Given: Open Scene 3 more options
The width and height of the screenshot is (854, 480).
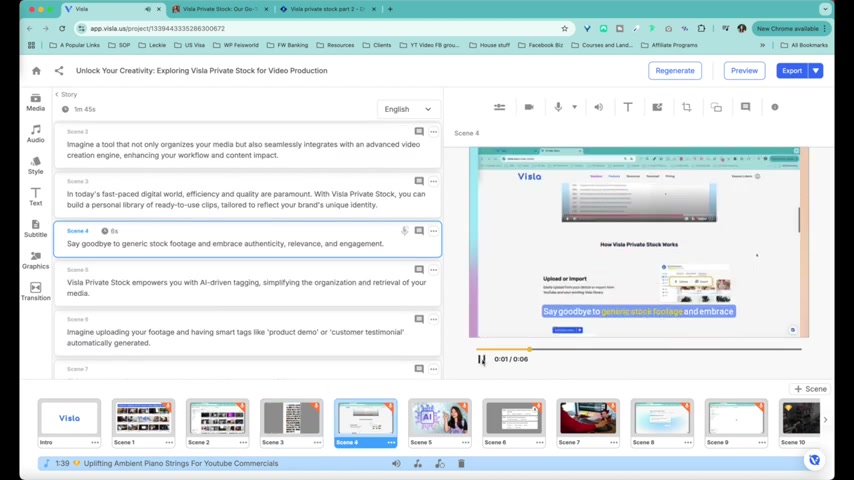Looking at the screenshot, I should click(x=434, y=181).
